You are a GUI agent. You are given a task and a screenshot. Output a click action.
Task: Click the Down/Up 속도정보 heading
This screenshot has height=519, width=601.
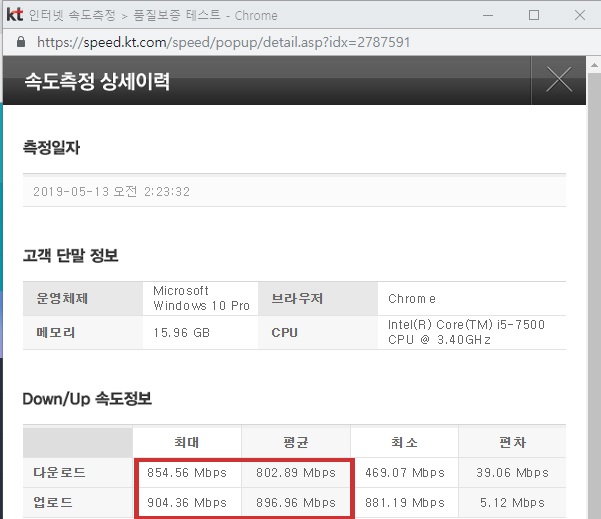87,399
